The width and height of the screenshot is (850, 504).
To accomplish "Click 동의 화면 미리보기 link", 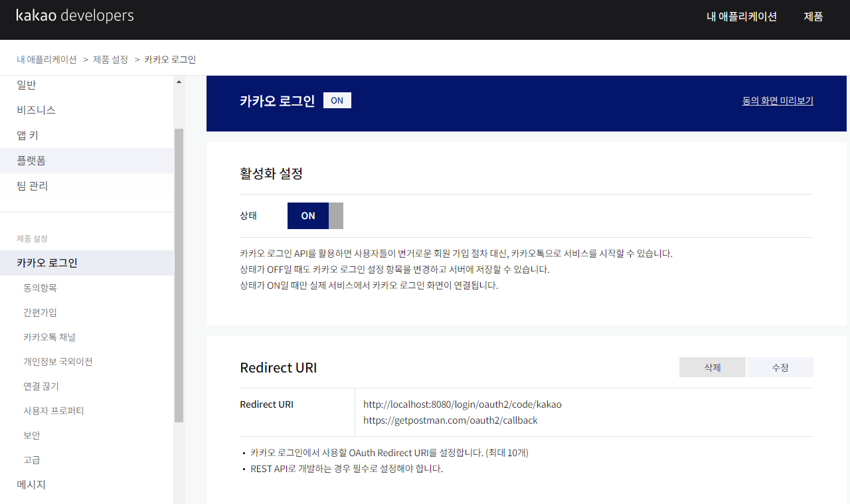I will [778, 101].
